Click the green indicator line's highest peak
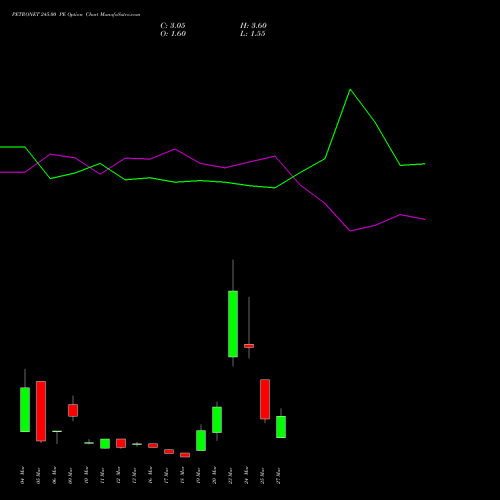This screenshot has width=500, height=500. tap(350, 90)
